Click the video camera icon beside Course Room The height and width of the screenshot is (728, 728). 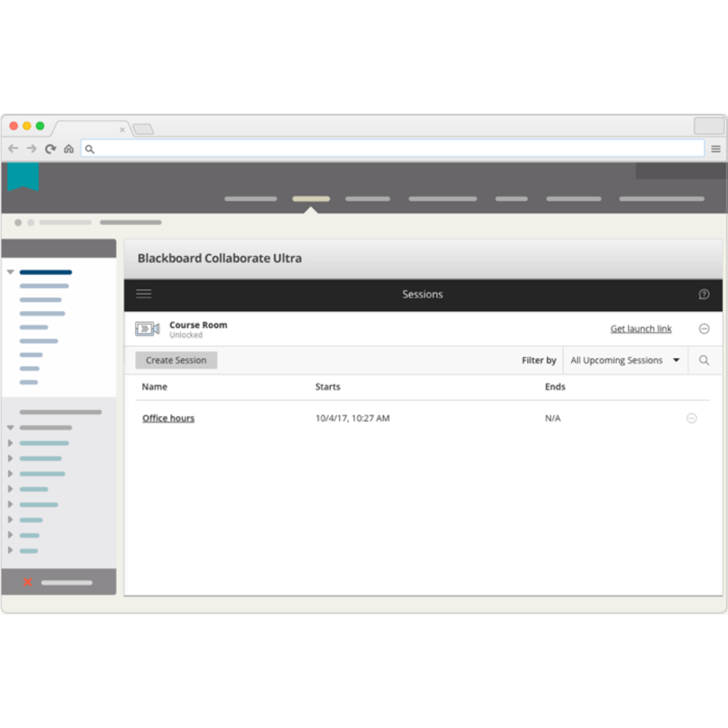147,329
